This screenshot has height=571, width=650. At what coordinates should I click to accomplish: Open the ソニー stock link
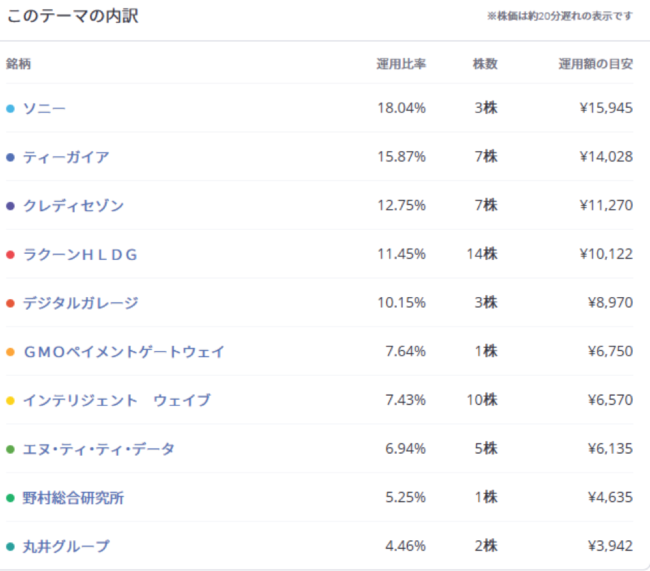44,108
